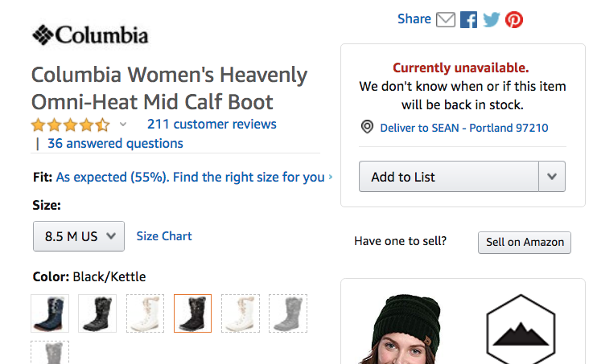
Task: Expand the rating breakdown chevron
Action: 123,125
